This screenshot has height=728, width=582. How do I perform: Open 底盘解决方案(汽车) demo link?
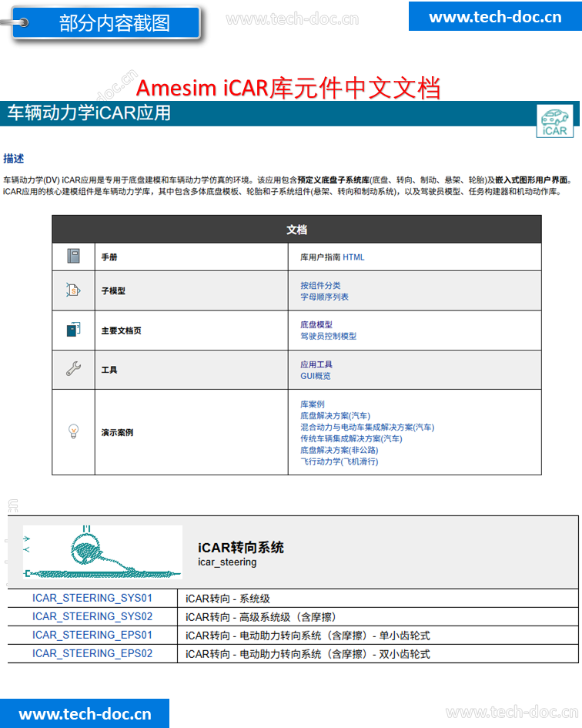coord(335,415)
